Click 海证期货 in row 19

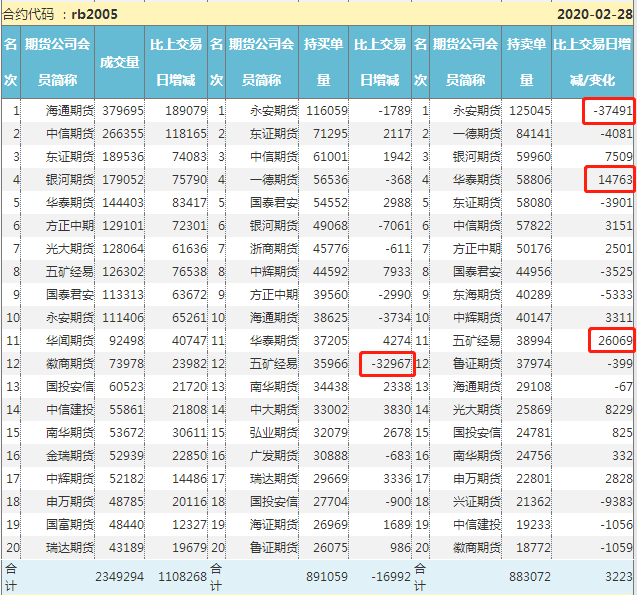274,525
